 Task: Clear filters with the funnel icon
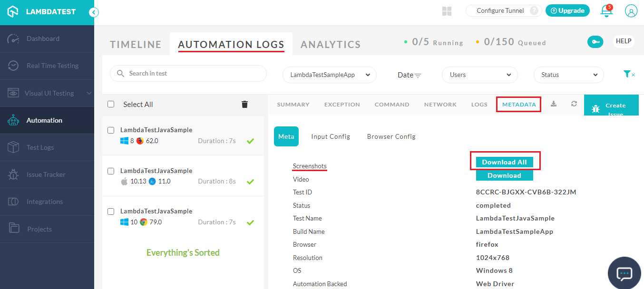629,74
